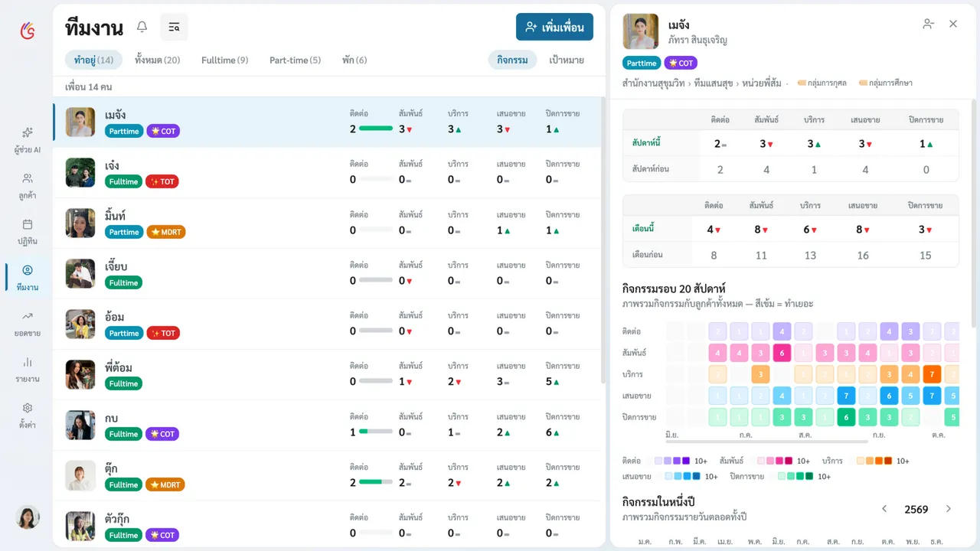Screen dimensions: 980x551
Task: Click the dark pink heatmap cell showing 6
Action: pyautogui.click(x=782, y=353)
